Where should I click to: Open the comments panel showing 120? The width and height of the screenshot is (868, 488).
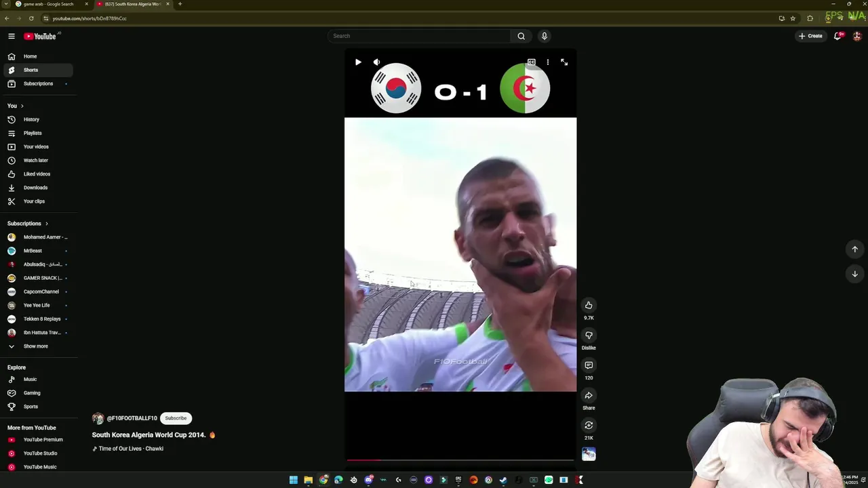point(589,365)
